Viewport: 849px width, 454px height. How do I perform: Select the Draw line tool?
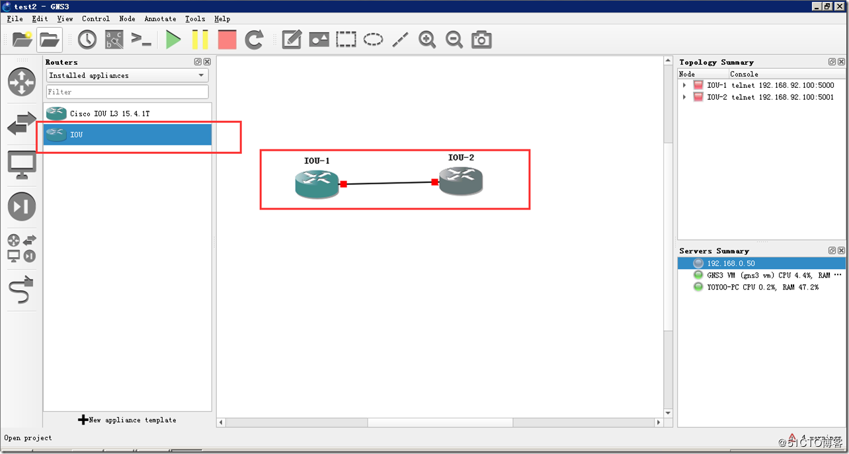[400, 40]
